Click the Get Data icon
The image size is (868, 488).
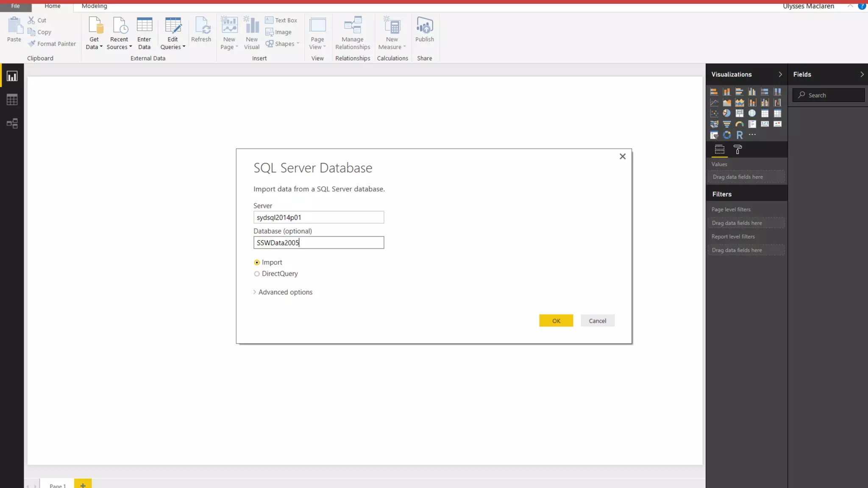95,26
